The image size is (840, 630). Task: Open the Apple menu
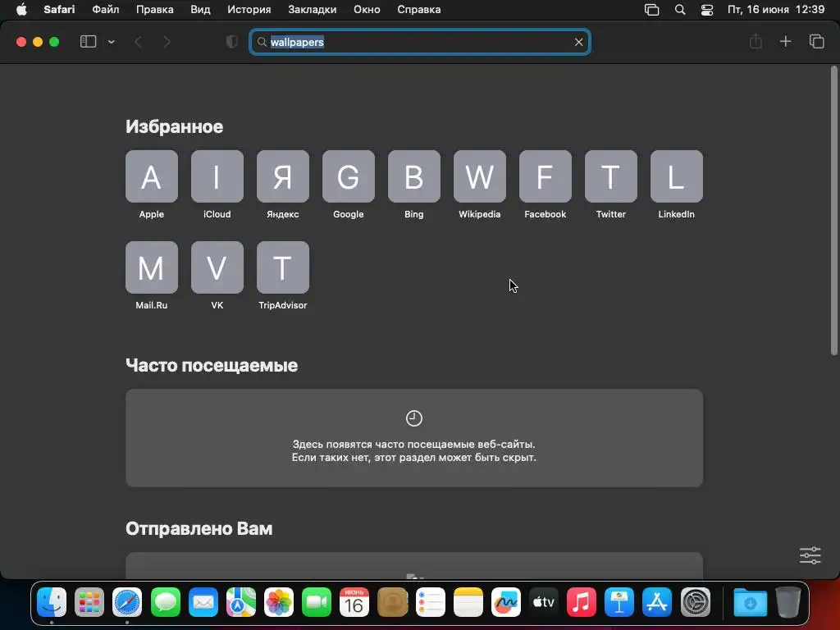click(21, 10)
